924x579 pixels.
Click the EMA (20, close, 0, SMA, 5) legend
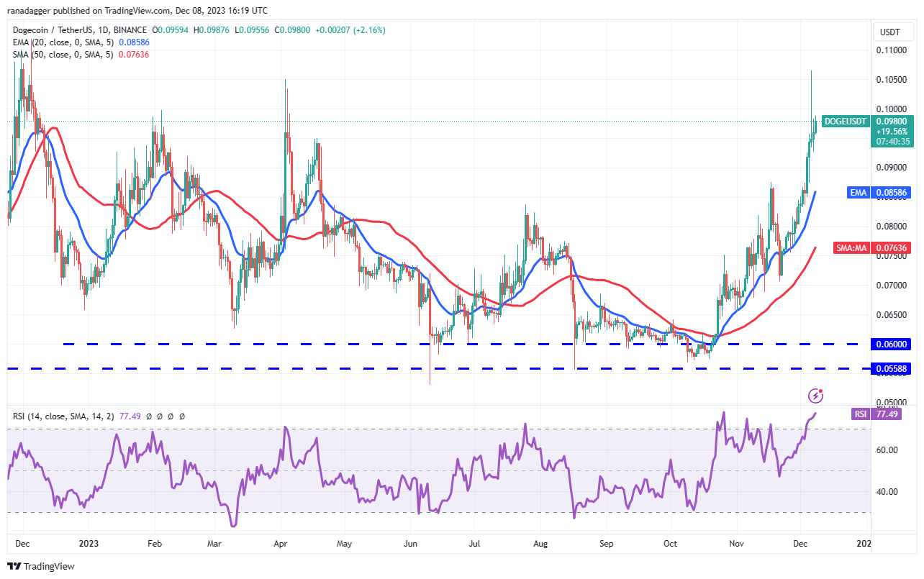coord(63,42)
